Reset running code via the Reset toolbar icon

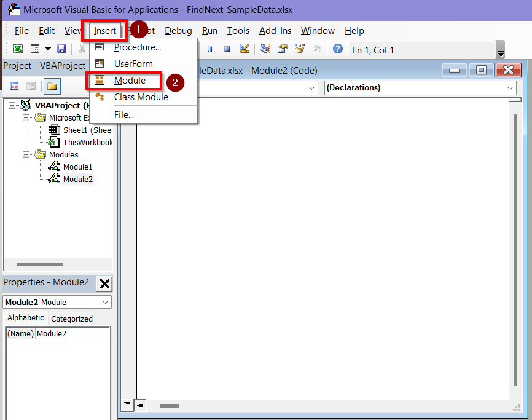click(227, 50)
